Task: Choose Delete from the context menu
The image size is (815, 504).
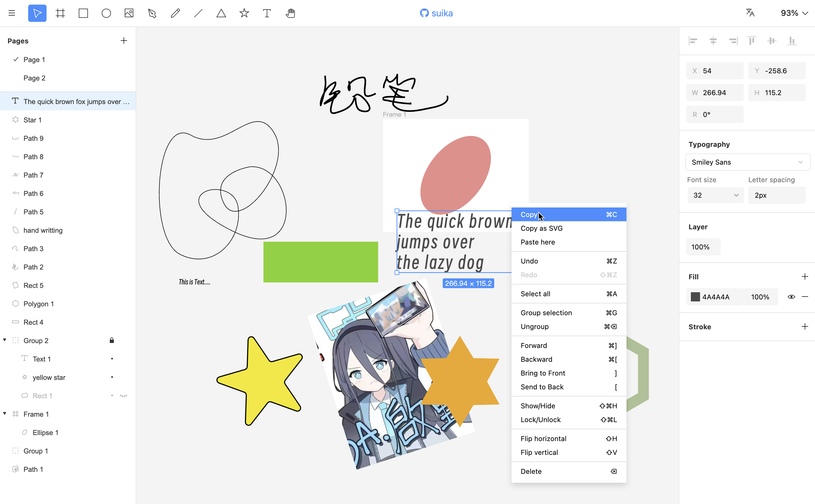Action: [x=569, y=471]
